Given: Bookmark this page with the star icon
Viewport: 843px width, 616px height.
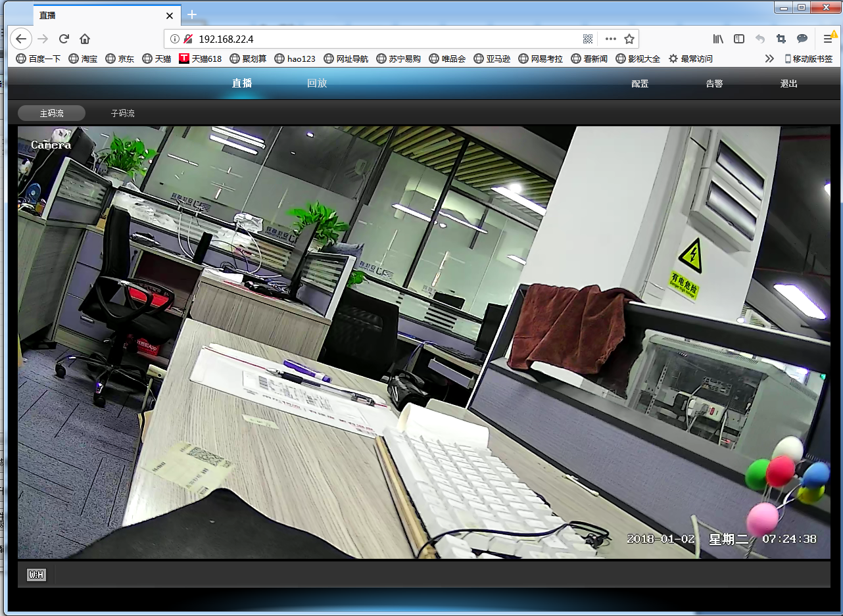Looking at the screenshot, I should (x=629, y=39).
